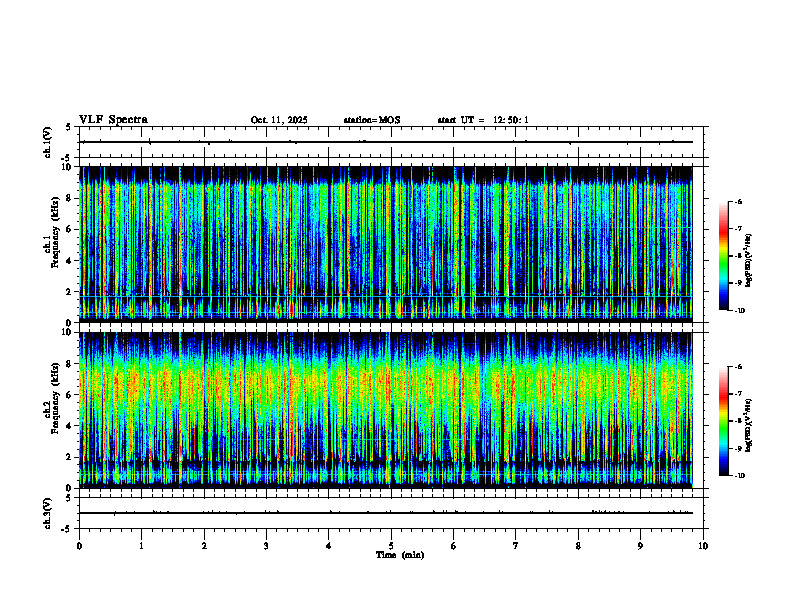Image resolution: width=792 pixels, height=612 pixels.
Task: Click the time axis tick label "9"
Action: [640, 546]
